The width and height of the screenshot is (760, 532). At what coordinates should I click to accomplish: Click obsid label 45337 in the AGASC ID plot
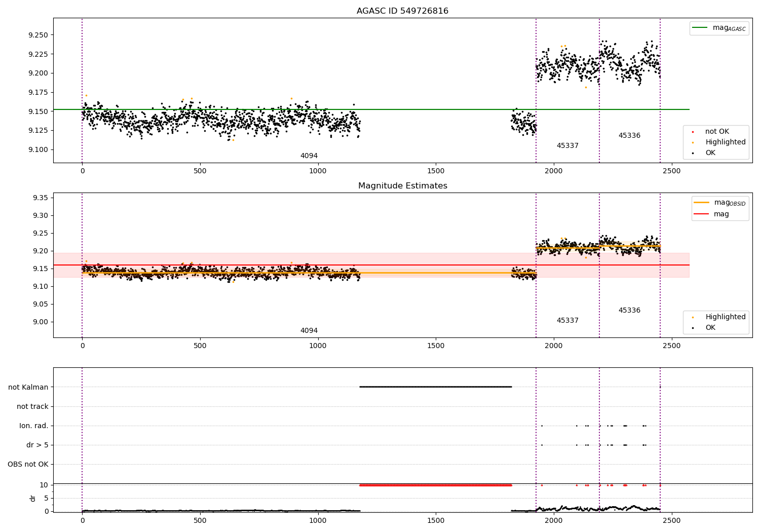[x=567, y=146]
